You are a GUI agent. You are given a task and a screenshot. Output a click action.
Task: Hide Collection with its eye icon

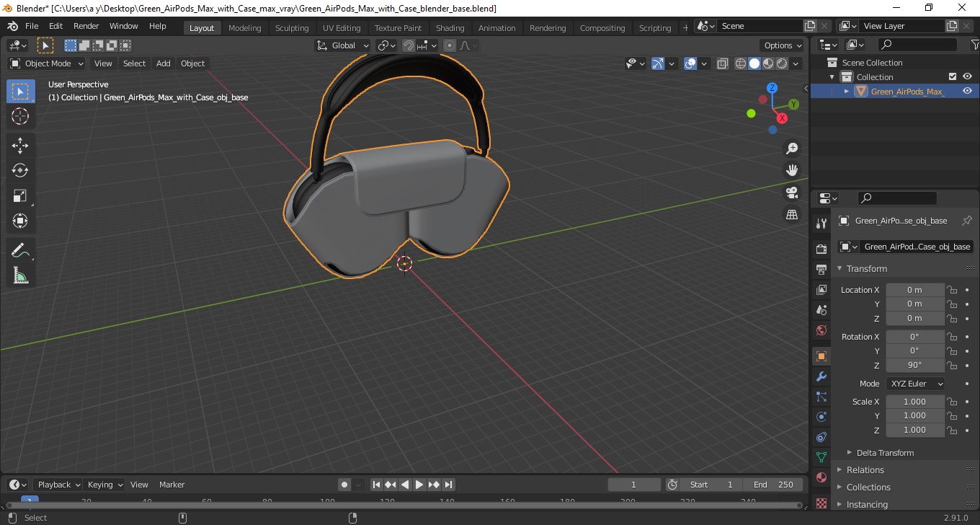967,76
